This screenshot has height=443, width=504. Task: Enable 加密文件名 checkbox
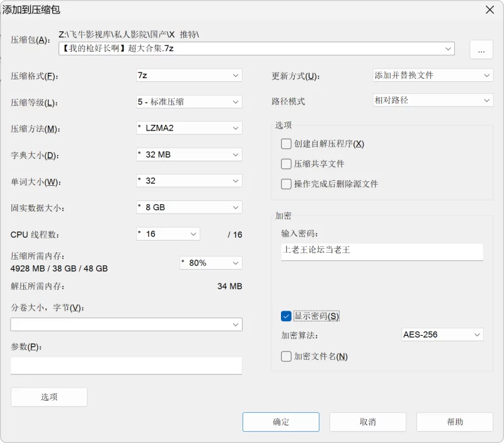pyautogui.click(x=287, y=356)
